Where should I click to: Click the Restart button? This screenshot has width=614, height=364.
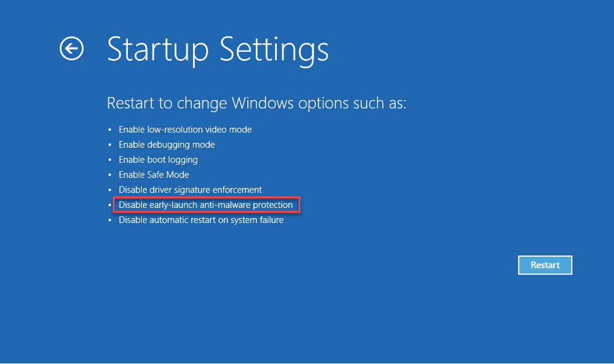(x=545, y=265)
